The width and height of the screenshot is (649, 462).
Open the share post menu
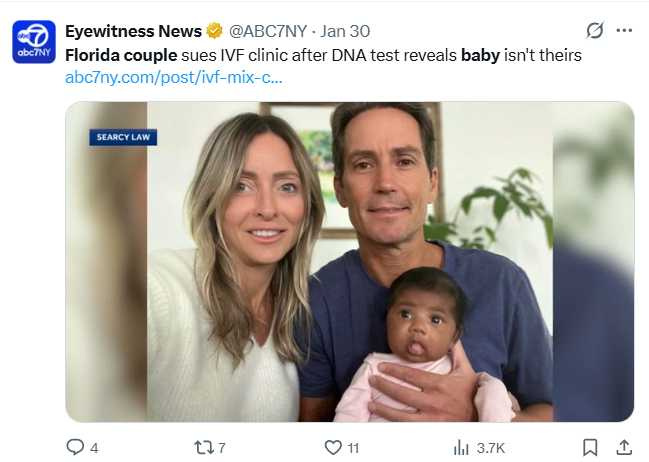click(624, 447)
